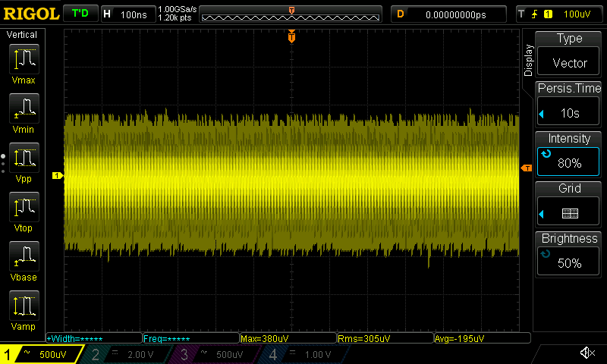
Task: Click the Display menu side tab
Action: [529, 61]
